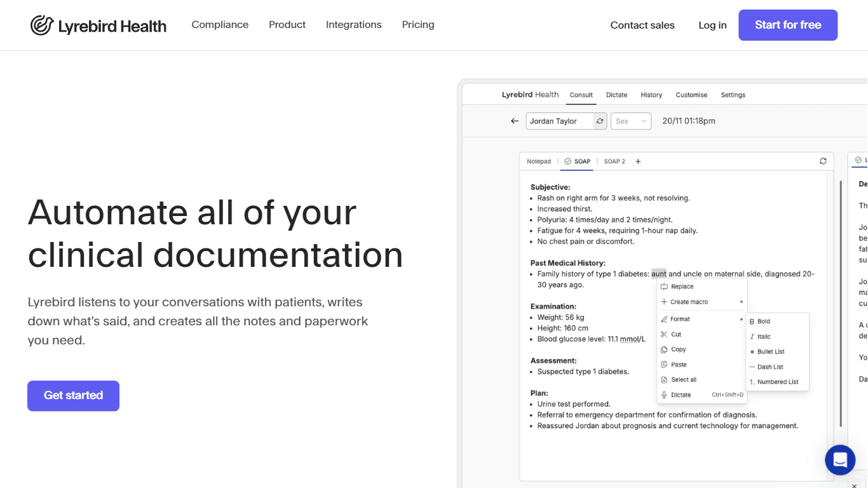The width and height of the screenshot is (868, 488).
Task: Regenerate note with refresh icon beside SOAP tabs
Action: (x=823, y=161)
